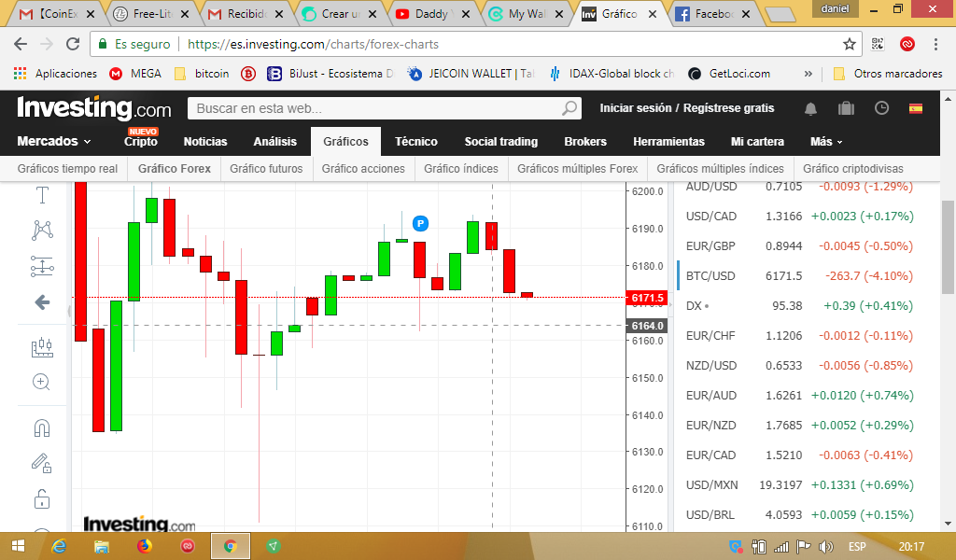Open the portfolio briefcase icon
The height and width of the screenshot is (560, 956).
point(846,108)
